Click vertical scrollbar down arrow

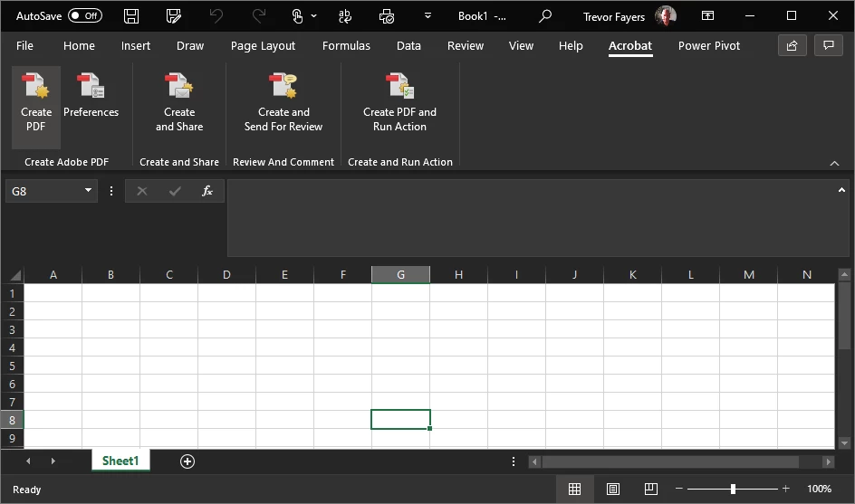(x=844, y=443)
